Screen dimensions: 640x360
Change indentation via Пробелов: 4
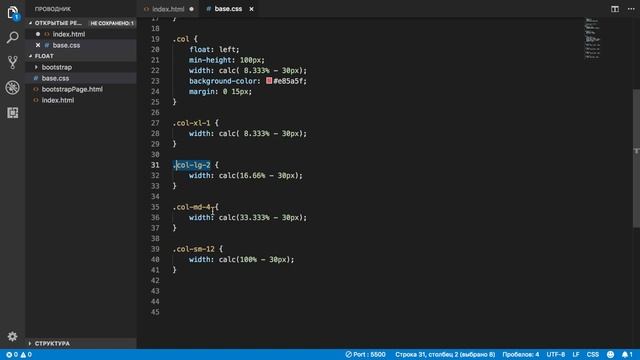coord(520,355)
